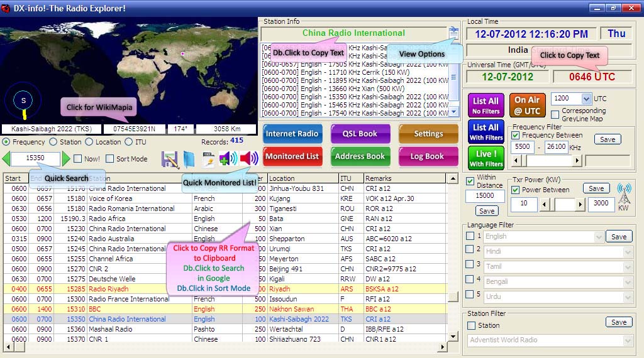Click the transmitter tower KW icon
The image size is (644, 358).
[x=624, y=194]
